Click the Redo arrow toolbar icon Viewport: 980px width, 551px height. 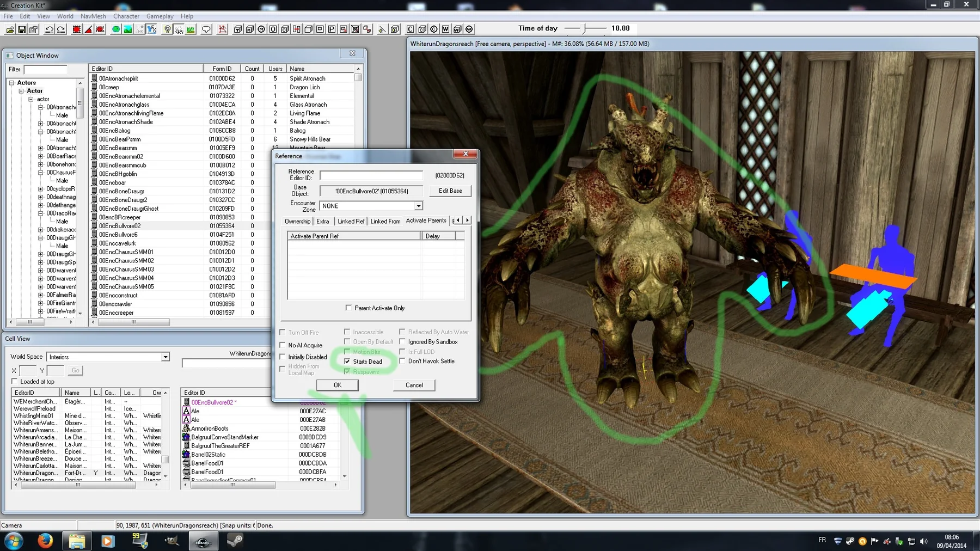point(61,29)
